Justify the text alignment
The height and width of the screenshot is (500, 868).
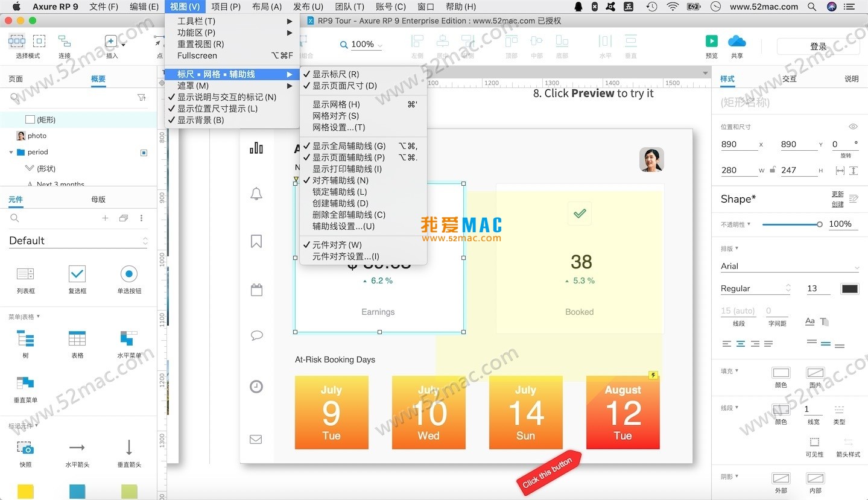point(768,344)
